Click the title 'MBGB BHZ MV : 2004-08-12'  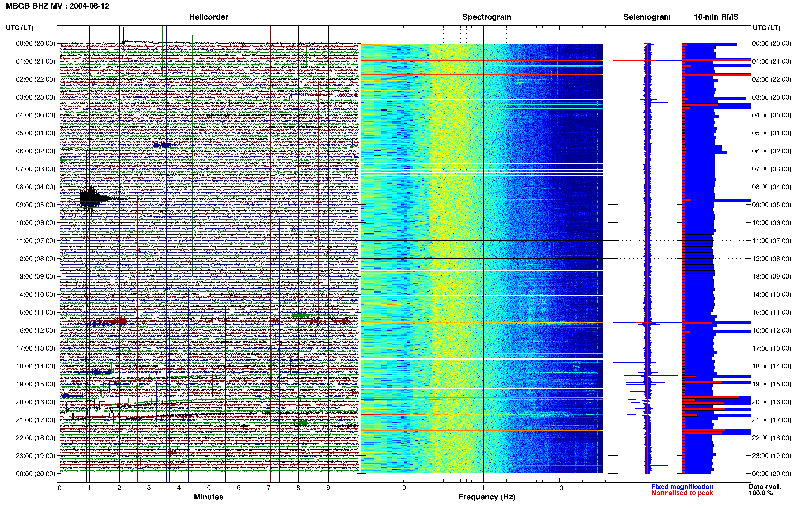click(58, 6)
